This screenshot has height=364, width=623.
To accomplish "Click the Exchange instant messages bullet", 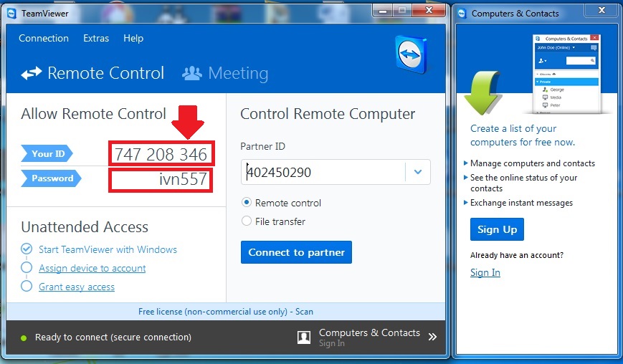I will (521, 203).
